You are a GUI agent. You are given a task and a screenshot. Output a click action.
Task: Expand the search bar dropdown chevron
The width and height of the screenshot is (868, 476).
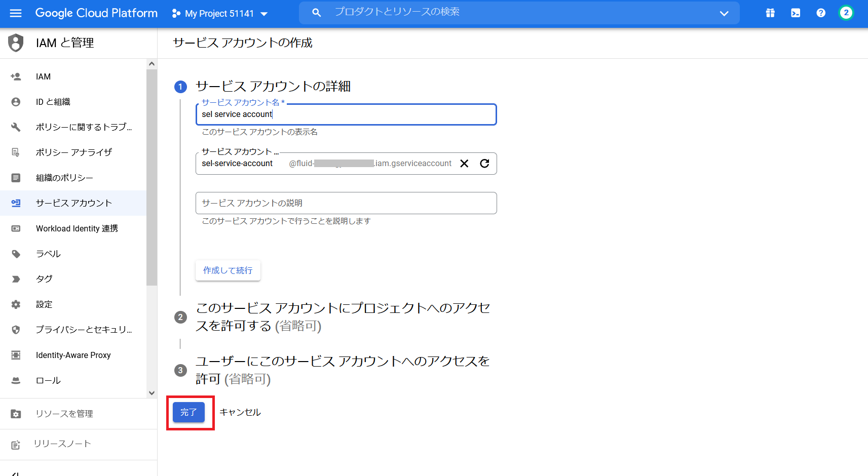(724, 13)
